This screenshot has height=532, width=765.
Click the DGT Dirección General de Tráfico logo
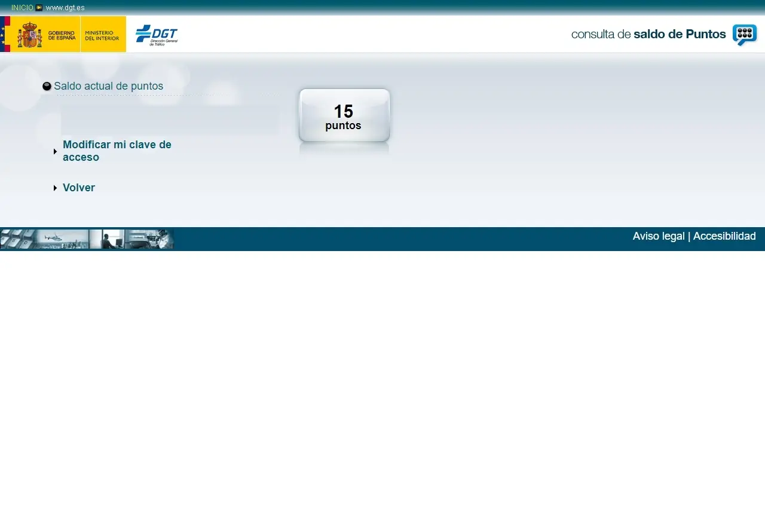(x=157, y=35)
